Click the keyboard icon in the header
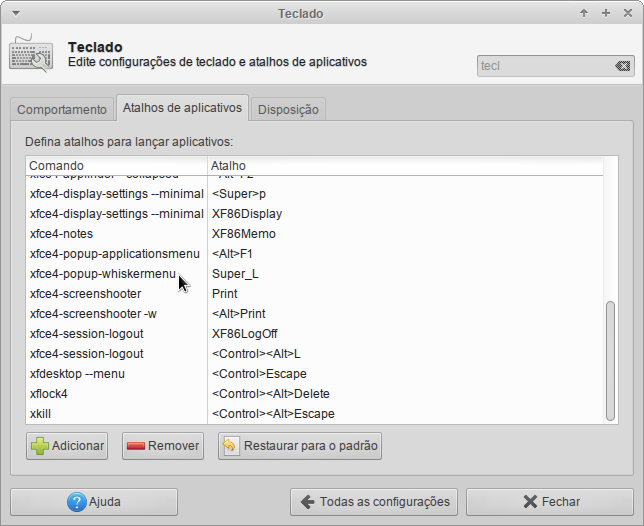 pos(31,54)
